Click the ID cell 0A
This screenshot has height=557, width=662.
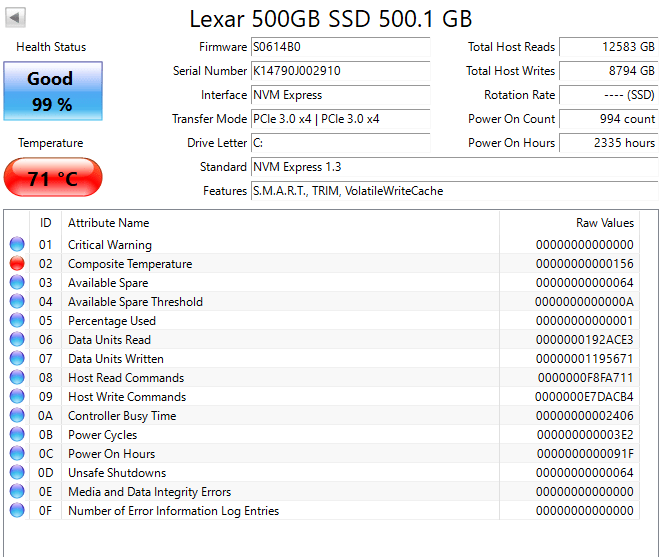pyautogui.click(x=46, y=416)
